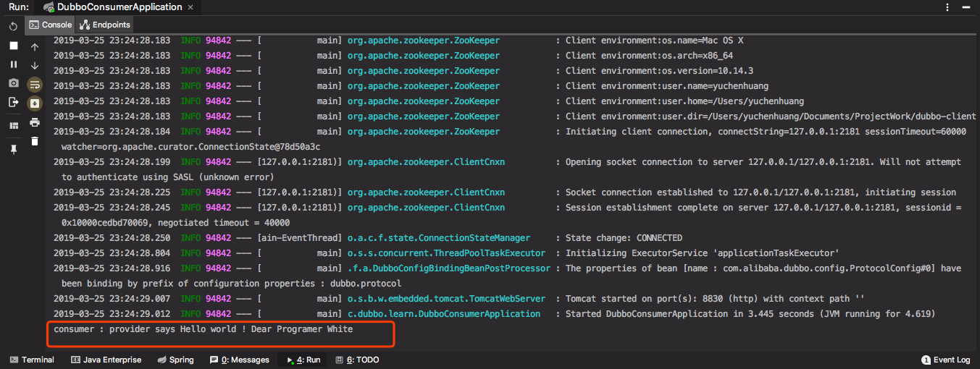
Task: Open the Terminal tool window
Action: point(32,360)
